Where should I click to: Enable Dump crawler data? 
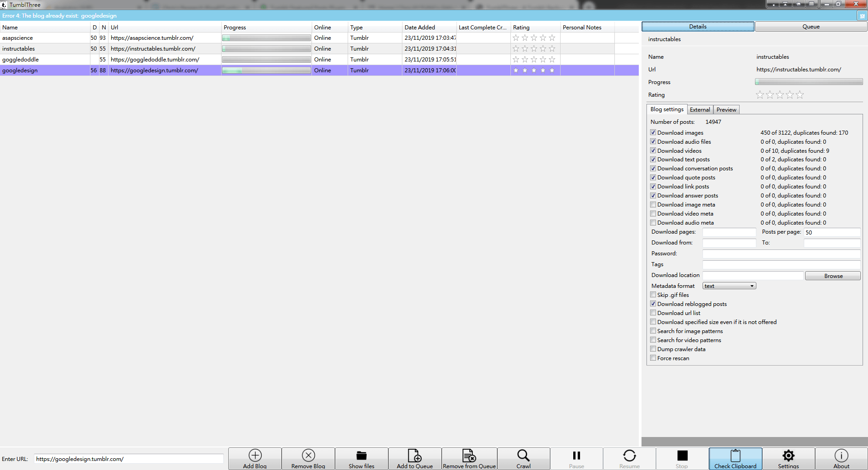click(653, 349)
